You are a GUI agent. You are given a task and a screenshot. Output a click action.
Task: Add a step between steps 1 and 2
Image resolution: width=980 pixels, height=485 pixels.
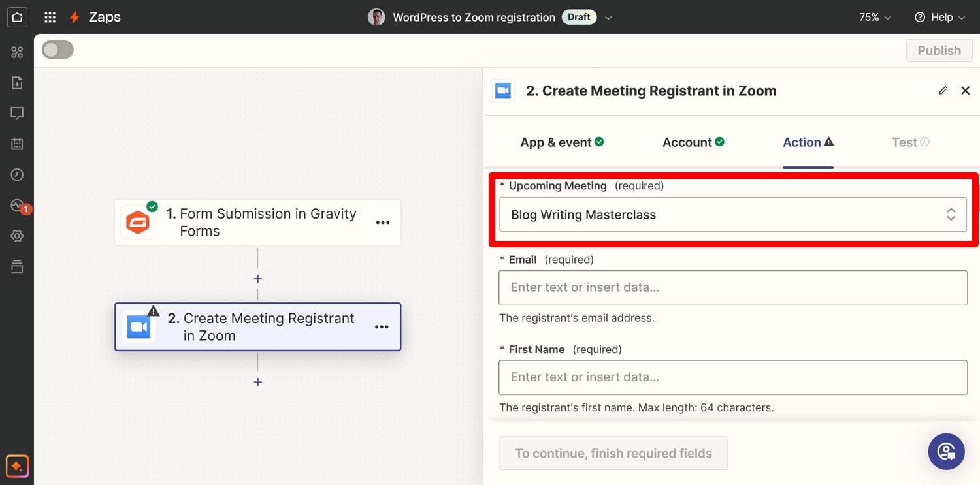click(258, 279)
